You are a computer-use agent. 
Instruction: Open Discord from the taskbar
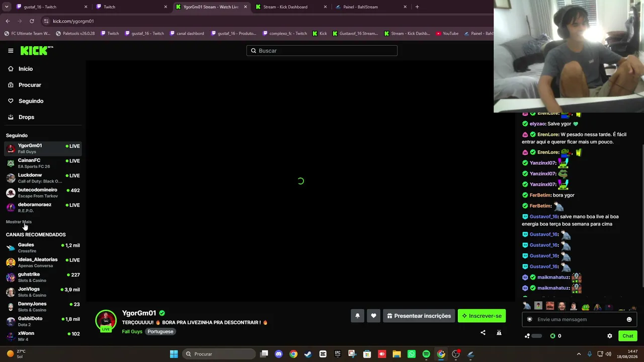(279, 354)
